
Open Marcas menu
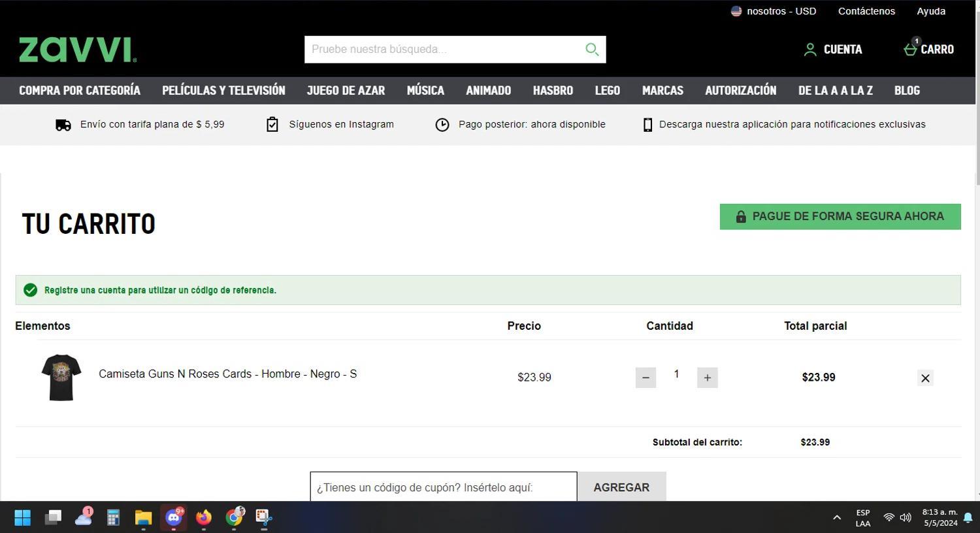[662, 90]
